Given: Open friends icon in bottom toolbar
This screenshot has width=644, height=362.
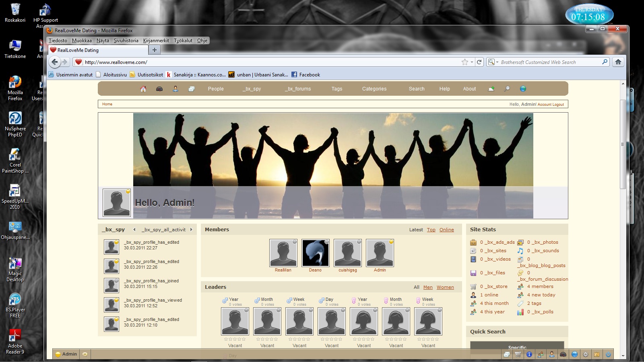Looking at the screenshot, I should [x=541, y=354].
